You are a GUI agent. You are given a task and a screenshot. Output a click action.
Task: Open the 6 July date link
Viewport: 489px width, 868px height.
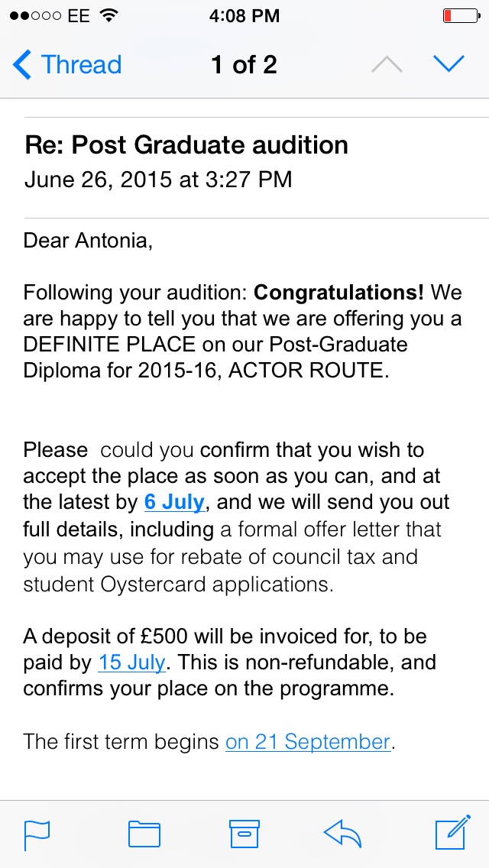click(x=174, y=503)
